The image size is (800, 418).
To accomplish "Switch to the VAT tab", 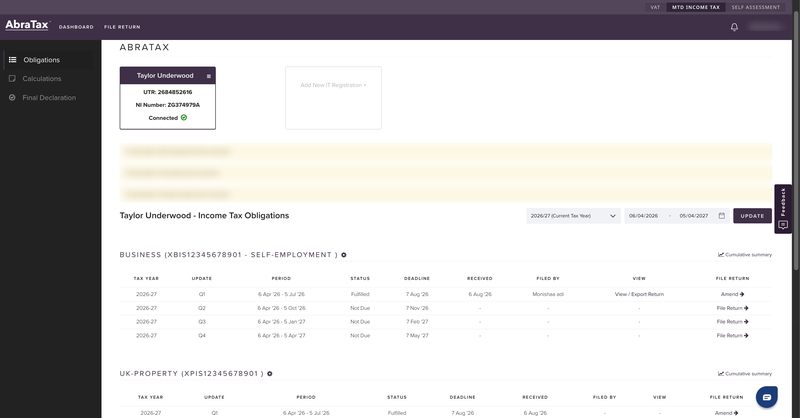I will click(x=655, y=7).
